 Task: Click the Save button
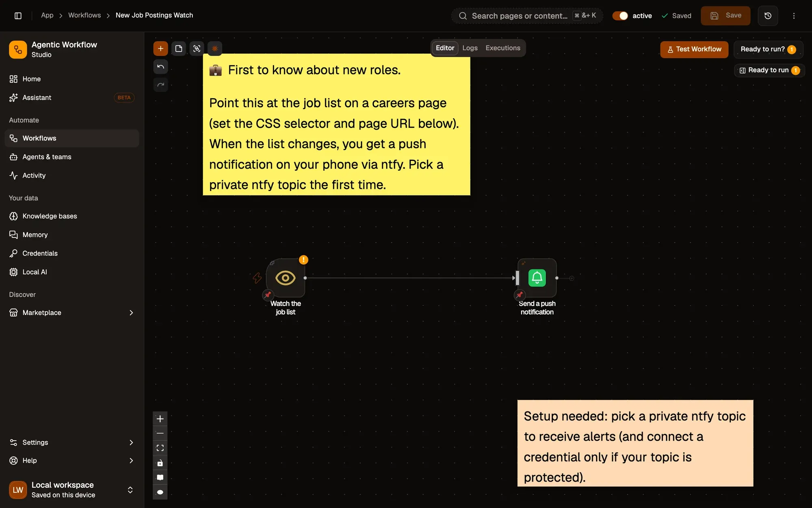tap(726, 15)
